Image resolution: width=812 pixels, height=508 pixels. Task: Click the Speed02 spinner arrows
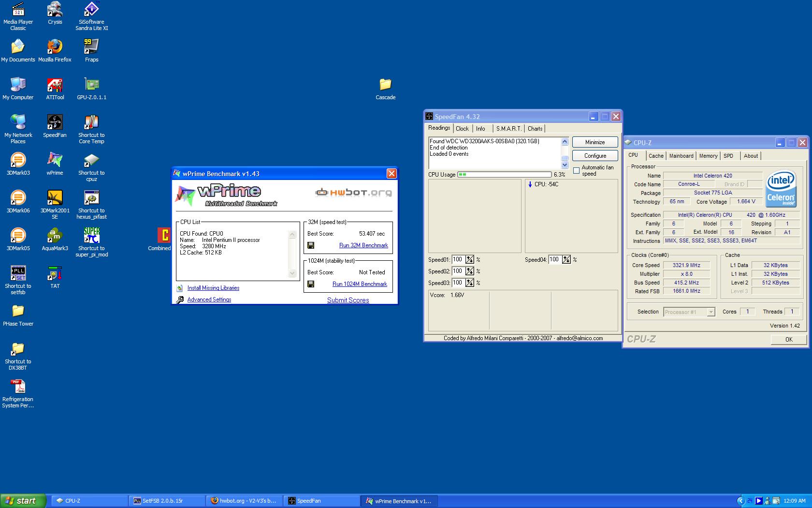pos(470,271)
